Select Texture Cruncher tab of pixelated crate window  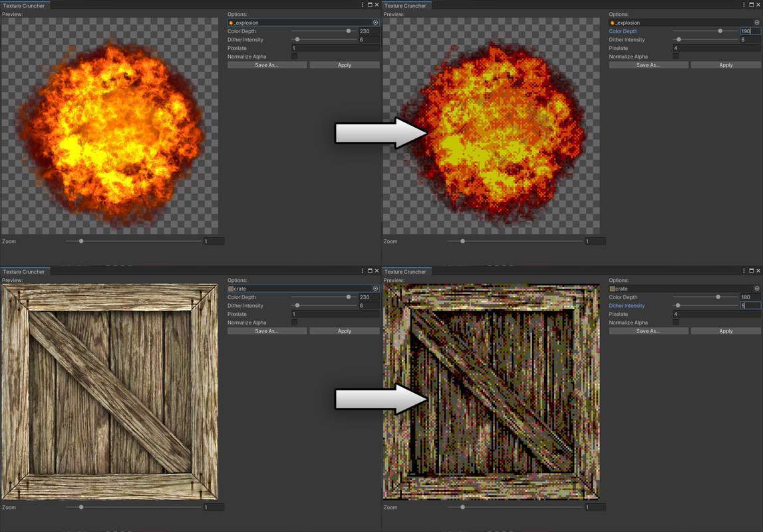pos(406,271)
